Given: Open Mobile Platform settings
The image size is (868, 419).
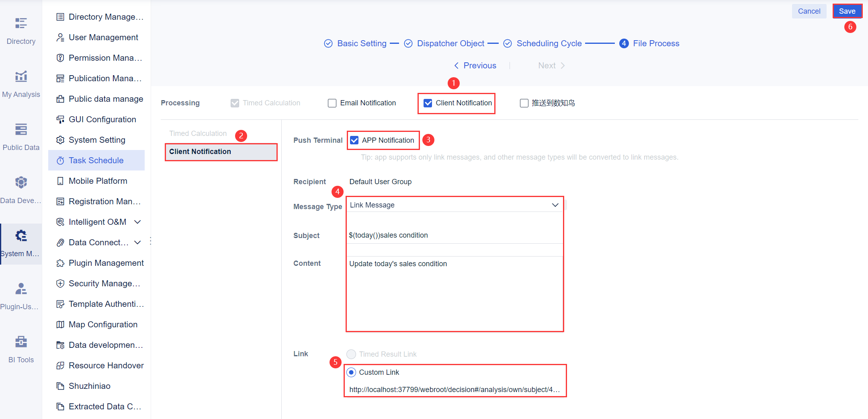Looking at the screenshot, I should click(98, 181).
